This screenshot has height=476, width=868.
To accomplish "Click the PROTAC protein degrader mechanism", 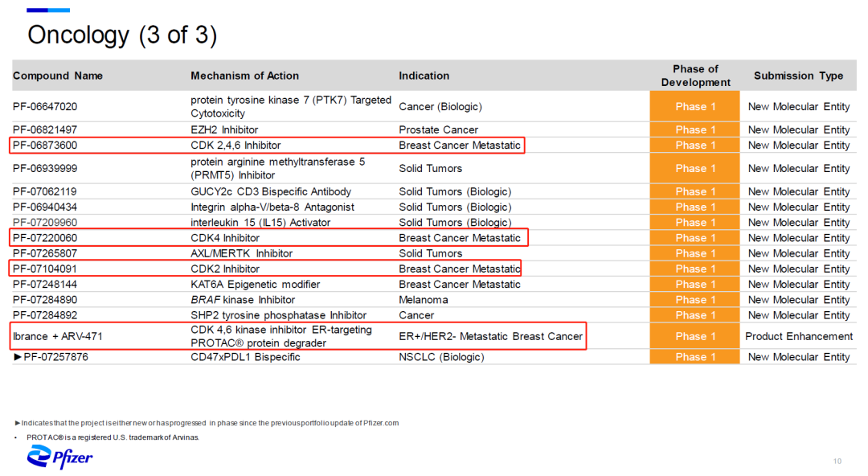I will coord(281,336).
